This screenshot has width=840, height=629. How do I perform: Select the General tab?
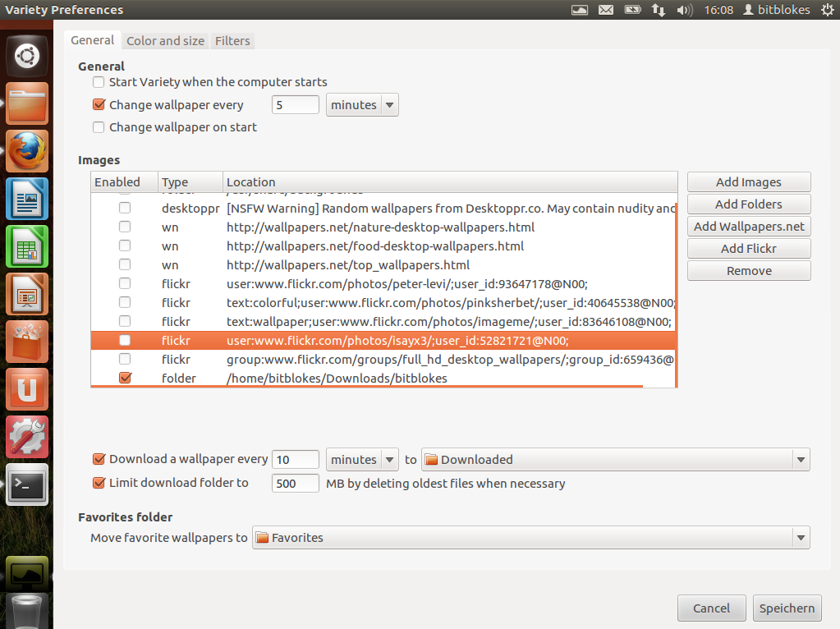pos(92,40)
